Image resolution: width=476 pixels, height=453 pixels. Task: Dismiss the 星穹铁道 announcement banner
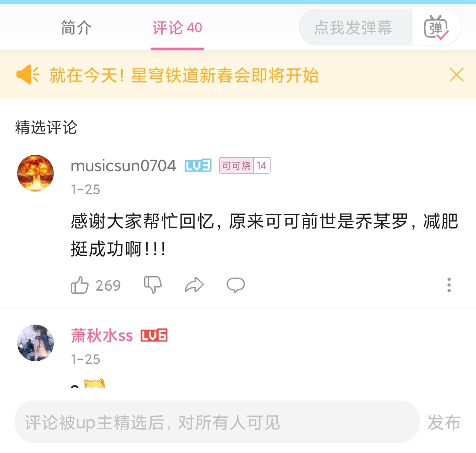tap(456, 75)
